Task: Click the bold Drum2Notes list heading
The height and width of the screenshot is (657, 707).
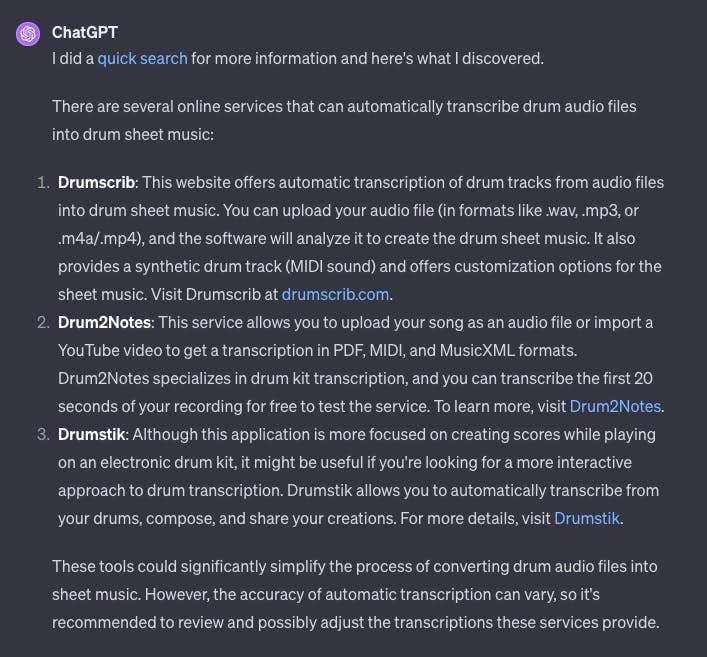Action: (105, 322)
